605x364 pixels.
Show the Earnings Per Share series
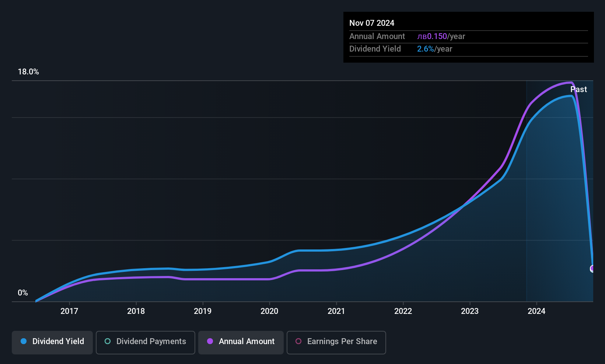pyautogui.click(x=336, y=342)
